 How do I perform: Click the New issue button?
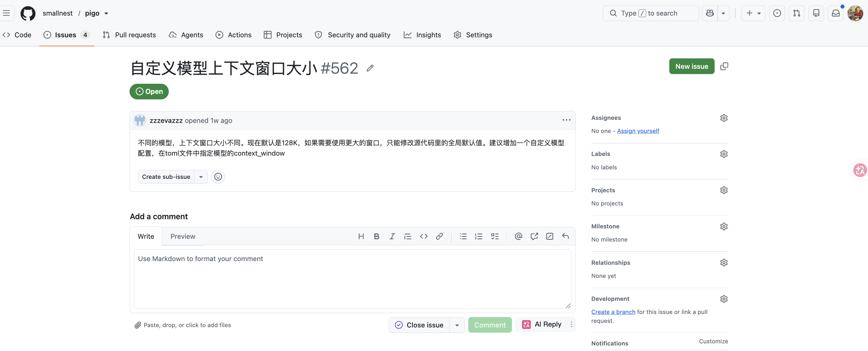[691, 66]
